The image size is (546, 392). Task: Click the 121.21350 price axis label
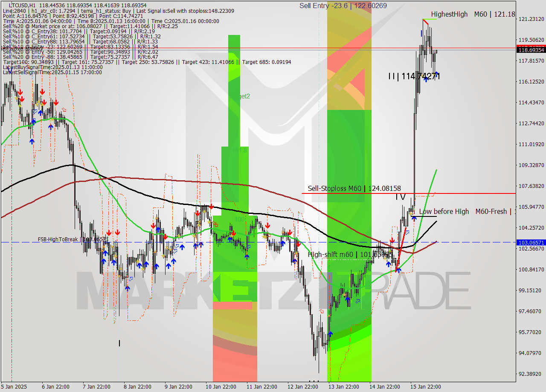[x=531, y=19]
